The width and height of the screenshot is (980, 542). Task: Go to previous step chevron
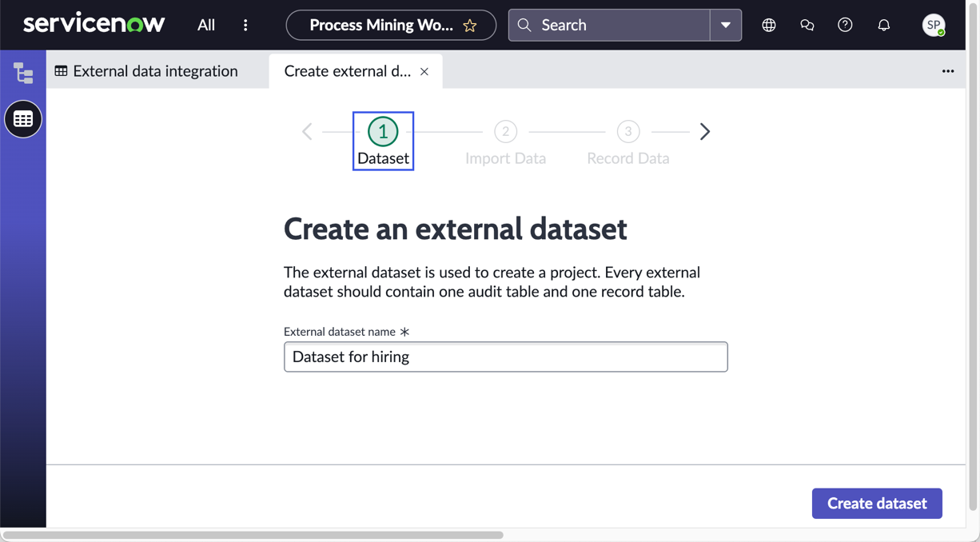[307, 131]
